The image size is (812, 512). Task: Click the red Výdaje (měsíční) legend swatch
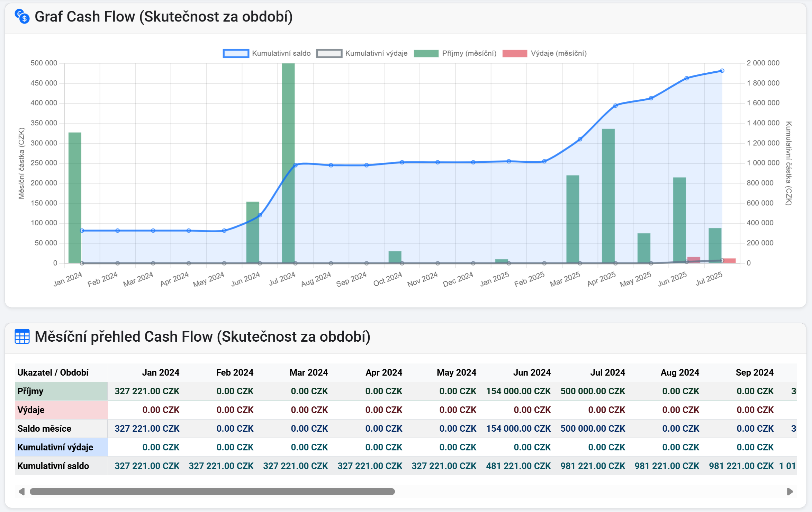(515, 53)
